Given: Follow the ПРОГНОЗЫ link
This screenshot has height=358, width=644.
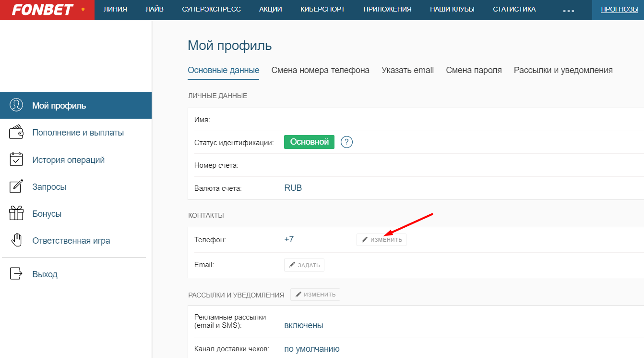Looking at the screenshot, I should (620, 9).
